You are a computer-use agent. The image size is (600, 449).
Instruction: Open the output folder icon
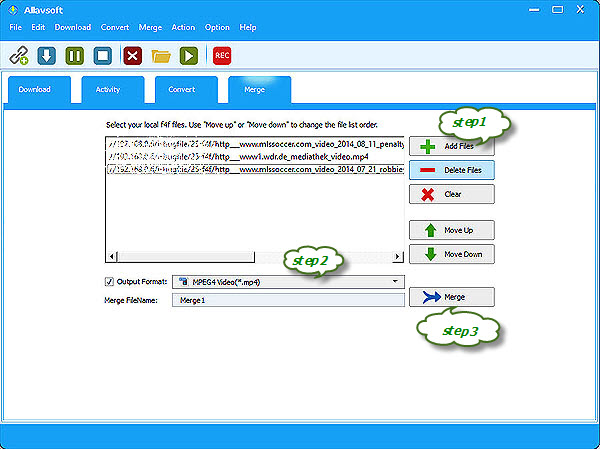click(161, 56)
